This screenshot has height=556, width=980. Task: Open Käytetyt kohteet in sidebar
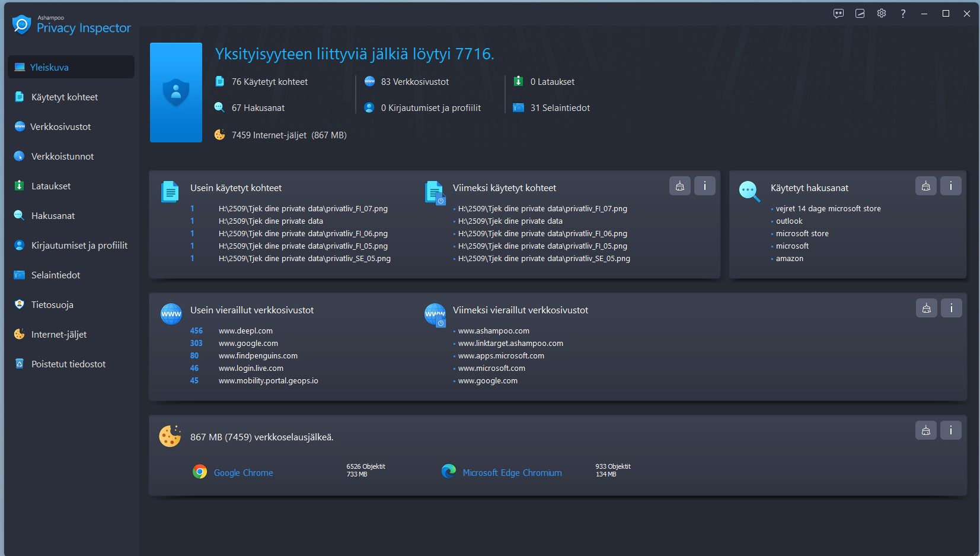(x=65, y=97)
